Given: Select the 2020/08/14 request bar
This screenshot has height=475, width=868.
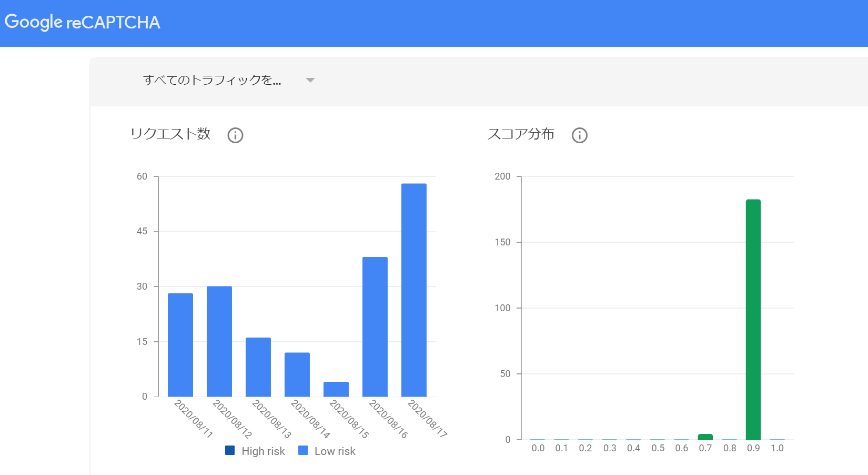Looking at the screenshot, I should 297,374.
